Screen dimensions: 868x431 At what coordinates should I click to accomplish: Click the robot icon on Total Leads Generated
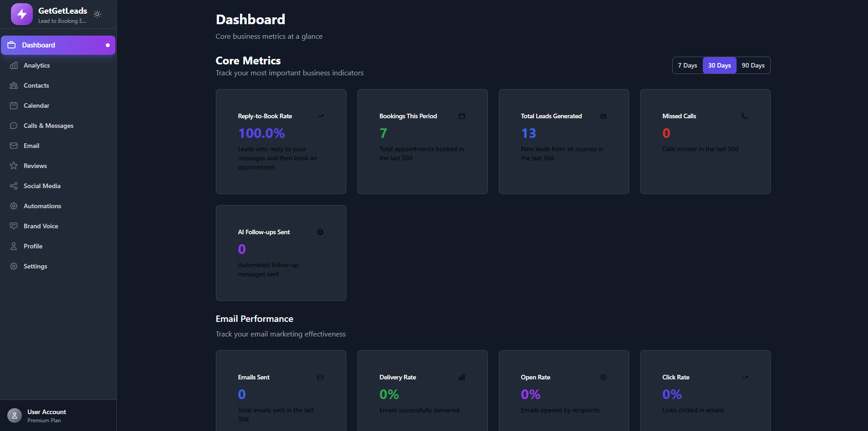point(603,116)
